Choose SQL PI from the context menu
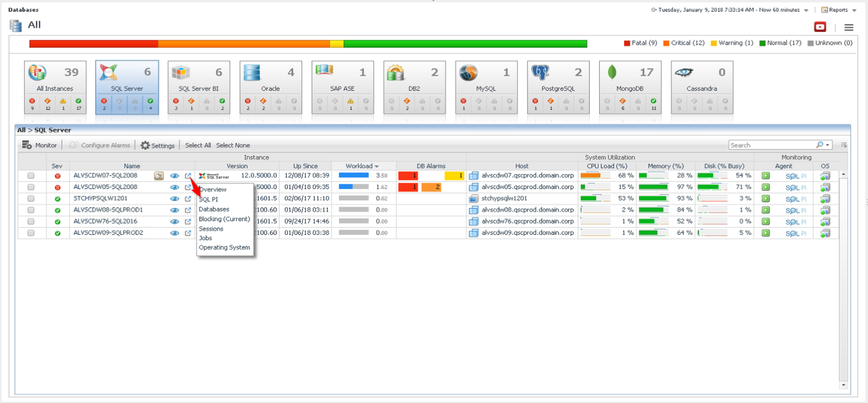 pyautogui.click(x=208, y=199)
